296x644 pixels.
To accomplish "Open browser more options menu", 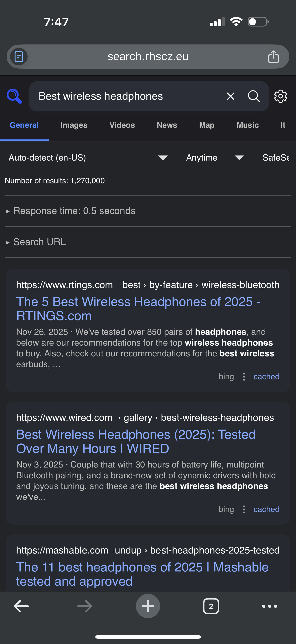I will pos(270,606).
